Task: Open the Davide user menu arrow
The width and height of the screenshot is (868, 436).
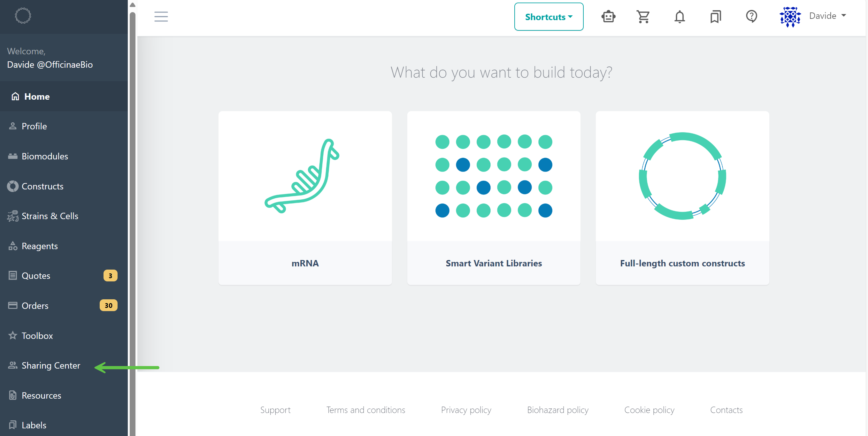Action: click(x=844, y=16)
